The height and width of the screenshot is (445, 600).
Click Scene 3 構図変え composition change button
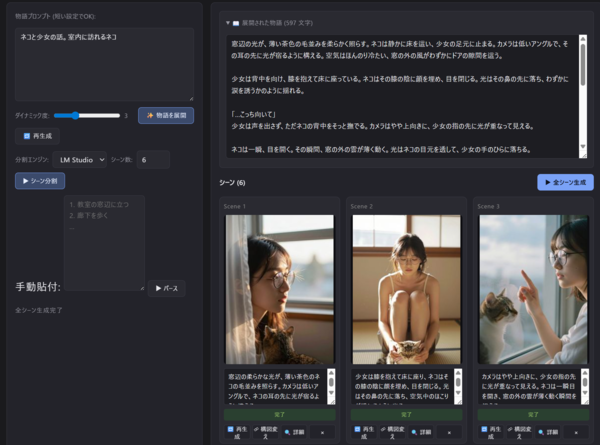tap(519, 432)
